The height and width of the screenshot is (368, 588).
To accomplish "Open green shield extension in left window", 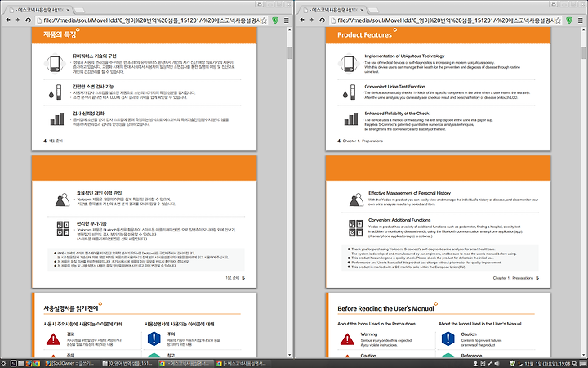I will click(x=275, y=20).
